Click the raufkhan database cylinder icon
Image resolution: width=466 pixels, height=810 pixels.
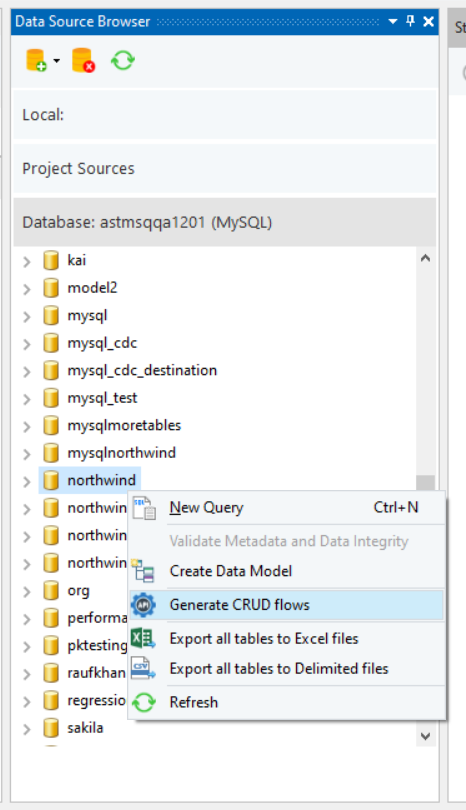coord(51,673)
